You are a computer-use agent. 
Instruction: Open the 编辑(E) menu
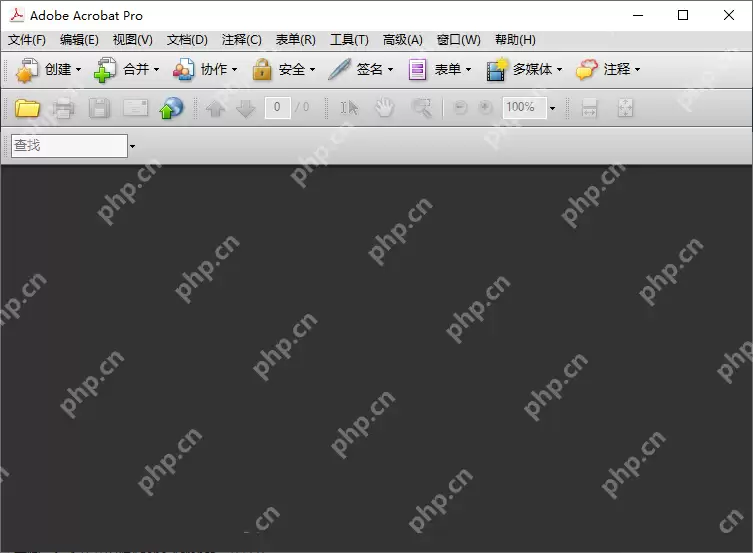coord(79,40)
